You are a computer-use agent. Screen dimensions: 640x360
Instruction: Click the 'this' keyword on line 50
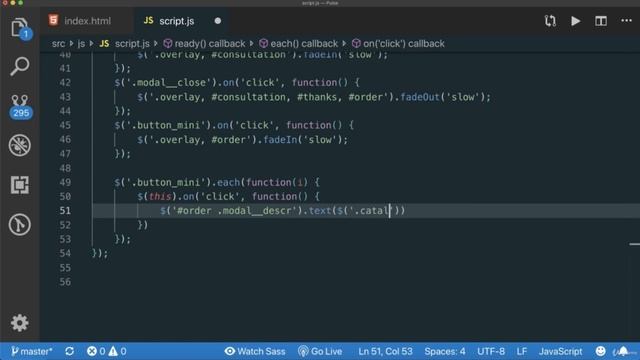(x=160, y=196)
